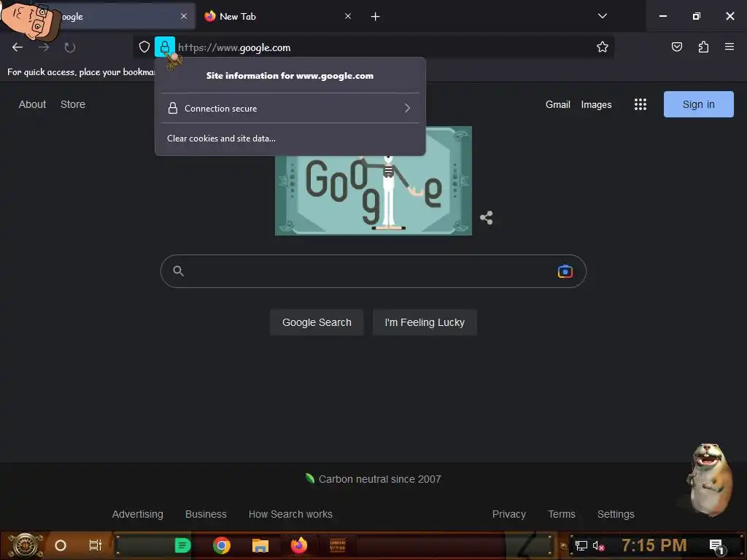
Task: Switch to the New Tab tab
Action: tap(277, 16)
